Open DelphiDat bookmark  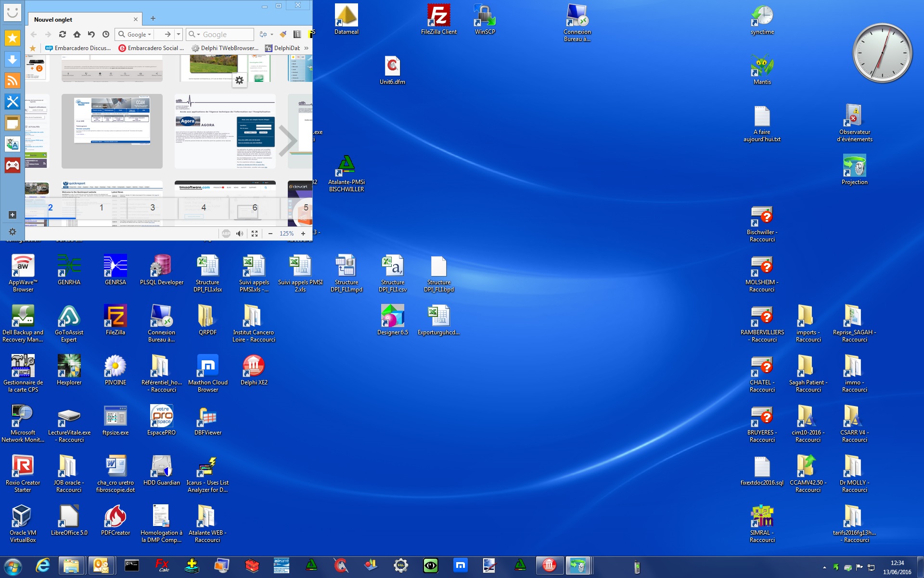tap(282, 48)
